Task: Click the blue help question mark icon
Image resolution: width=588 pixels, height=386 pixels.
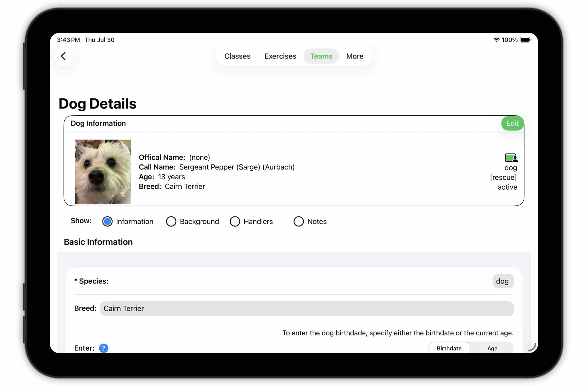Action: tap(104, 348)
